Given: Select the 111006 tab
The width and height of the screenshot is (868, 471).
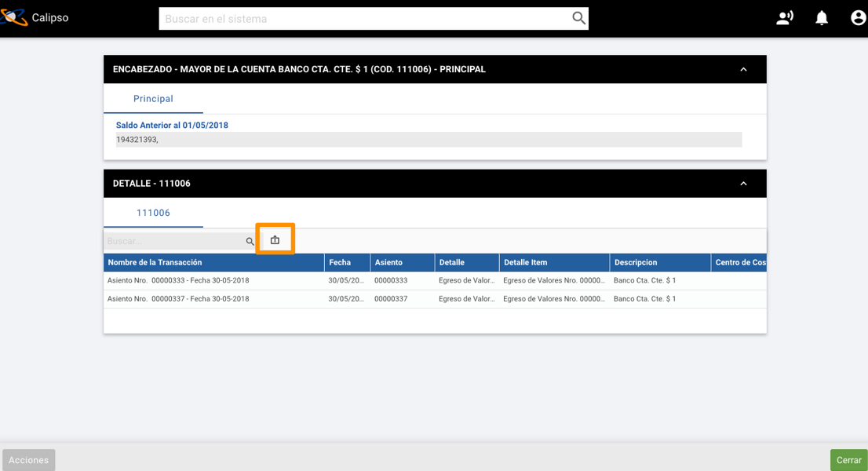Looking at the screenshot, I should click(x=153, y=213).
